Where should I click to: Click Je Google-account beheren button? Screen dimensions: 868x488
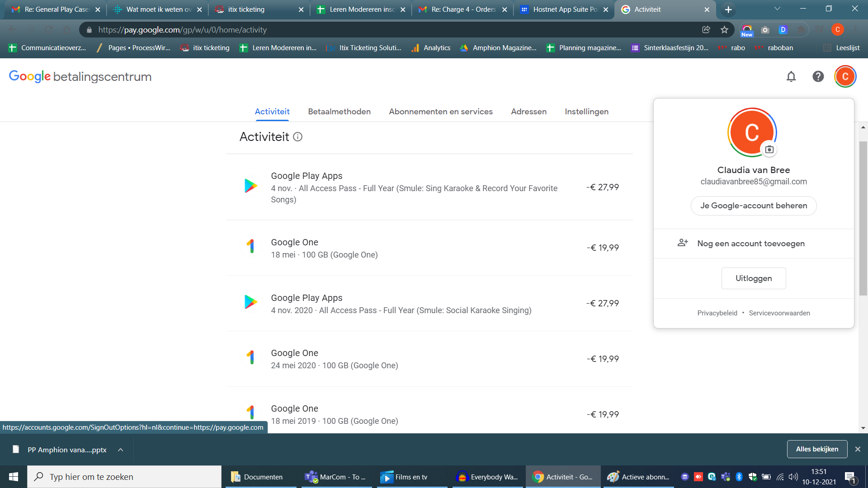point(754,206)
